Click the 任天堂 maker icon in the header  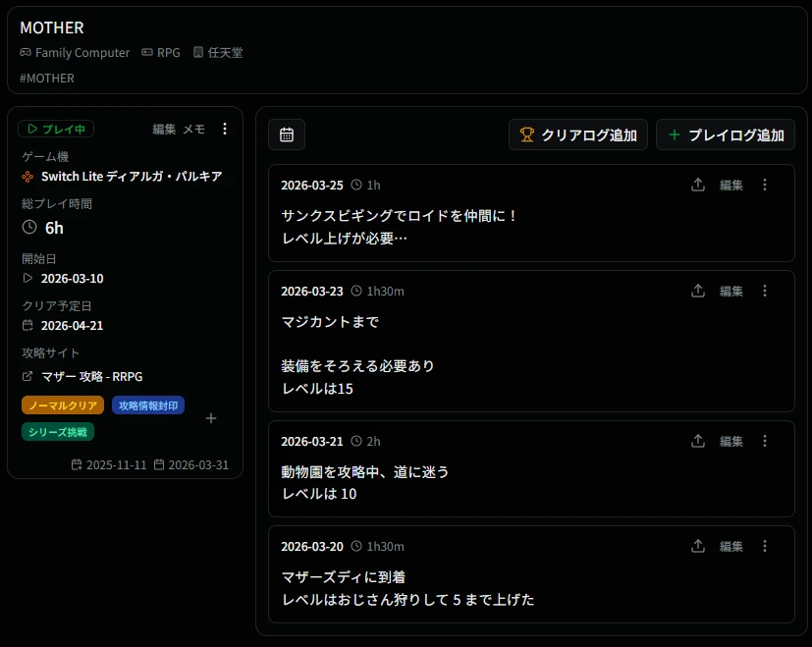(198, 52)
